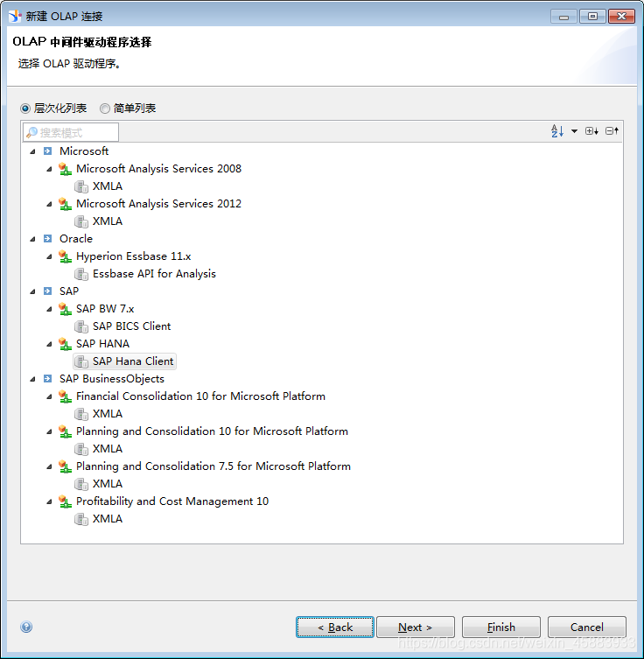Maximize the 新建 OLAP 连接 dialog window
The width and height of the screenshot is (644, 659).
592,17
